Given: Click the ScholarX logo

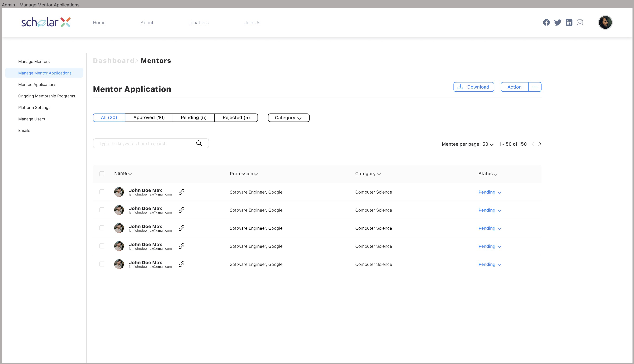Looking at the screenshot, I should 46,22.
